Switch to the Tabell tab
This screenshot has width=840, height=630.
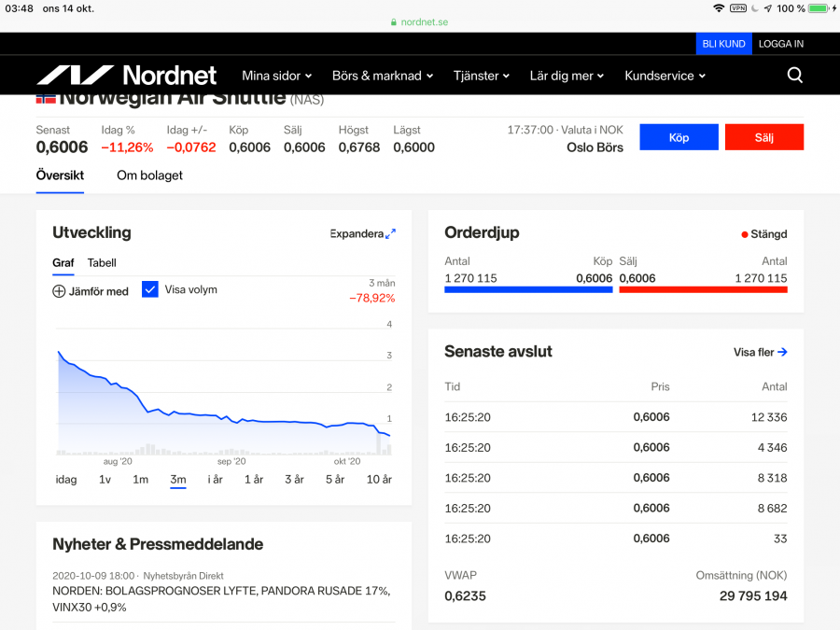(102, 262)
